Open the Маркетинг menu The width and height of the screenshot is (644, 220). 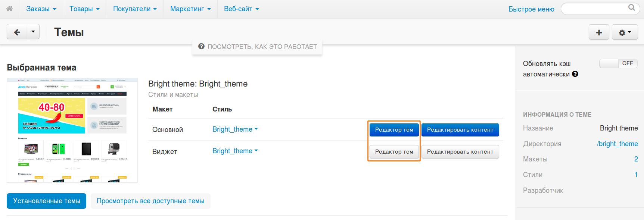pos(190,9)
